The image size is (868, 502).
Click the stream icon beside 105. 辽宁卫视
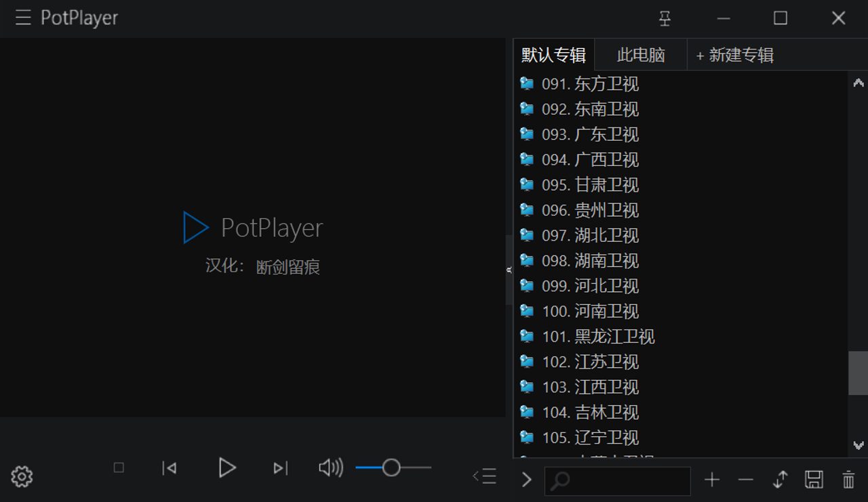pyautogui.click(x=527, y=437)
